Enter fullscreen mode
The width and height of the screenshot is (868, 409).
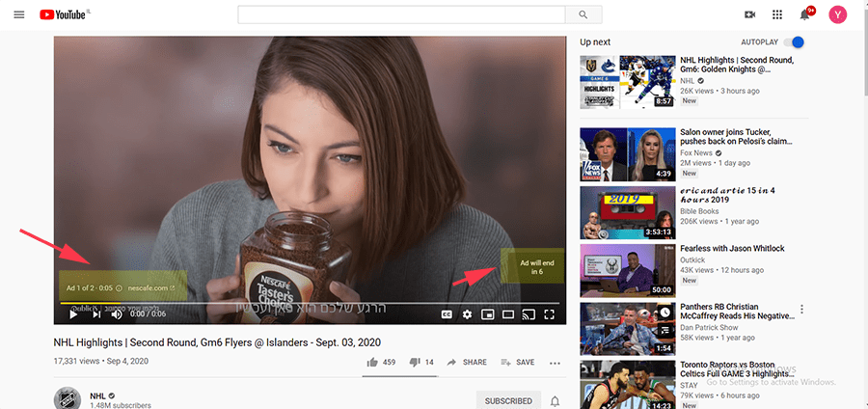[550, 314]
